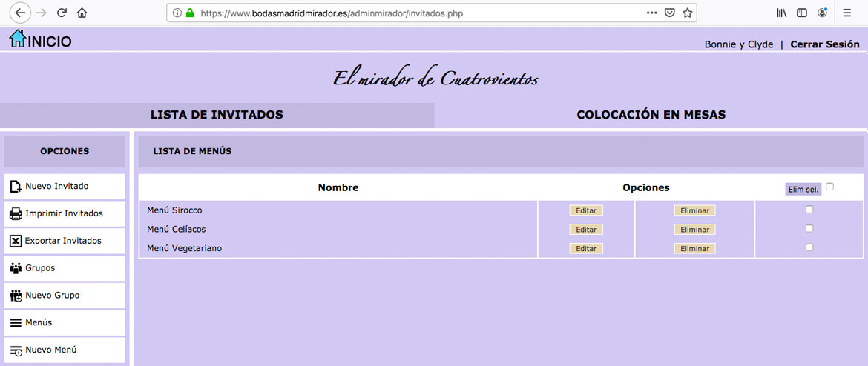Open site information icon in address bar
Viewport: 868px width, 366px height.
point(177,13)
